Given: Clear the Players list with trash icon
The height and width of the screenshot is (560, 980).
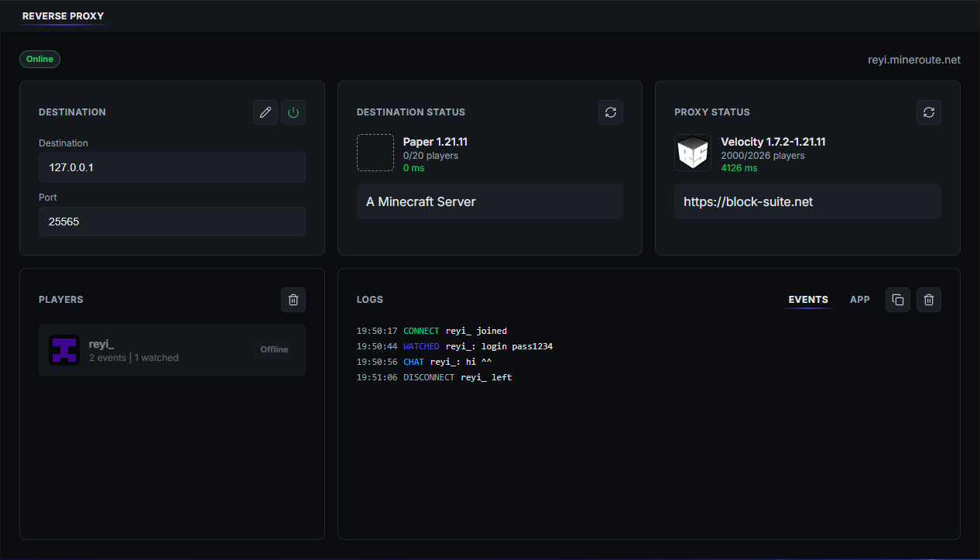Looking at the screenshot, I should [x=293, y=300].
